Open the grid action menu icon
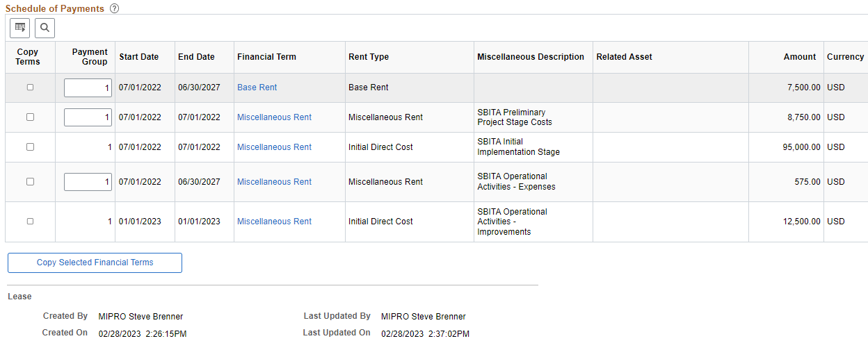The height and width of the screenshot is (341, 868). coord(20,28)
